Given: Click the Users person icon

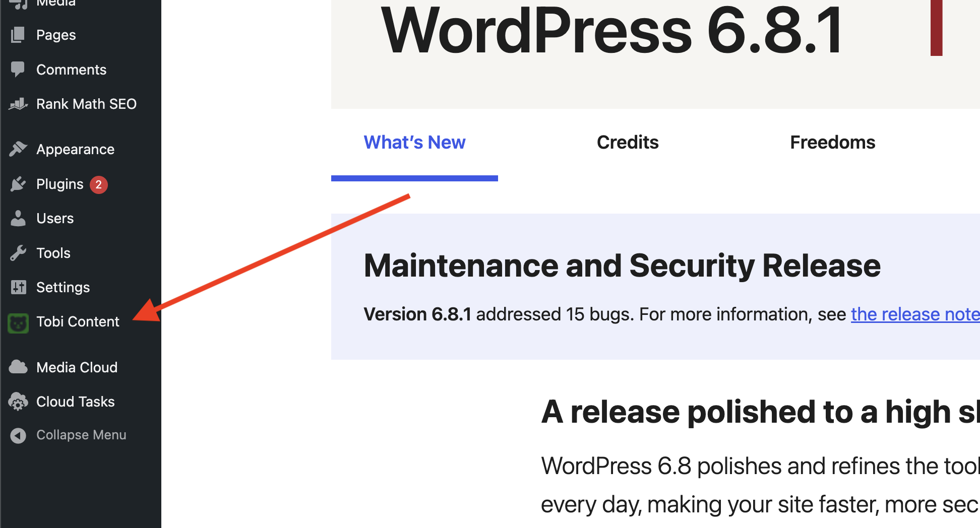Looking at the screenshot, I should tap(18, 218).
